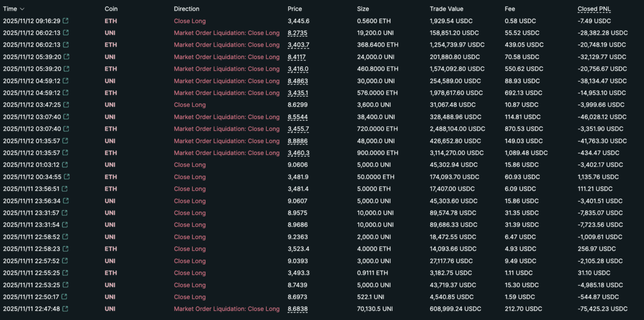644x320 pixels.
Task: Click the Direction column header
Action: [186, 9]
